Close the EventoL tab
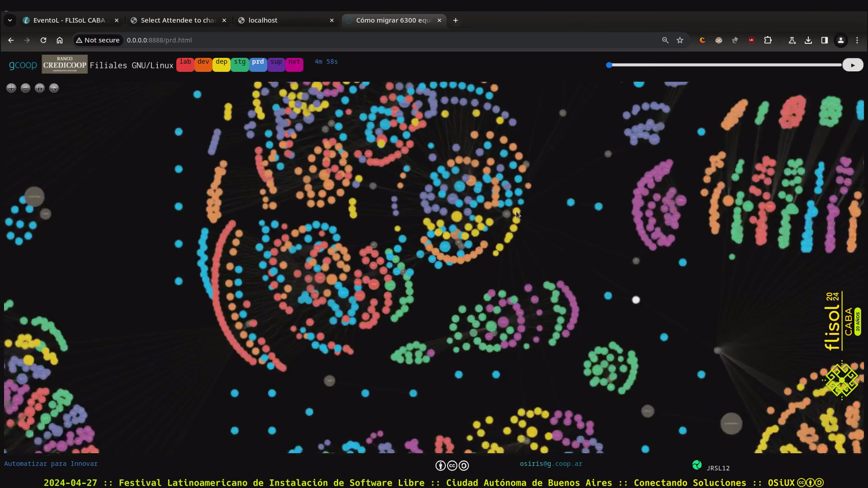The image size is (868, 488). point(117,20)
